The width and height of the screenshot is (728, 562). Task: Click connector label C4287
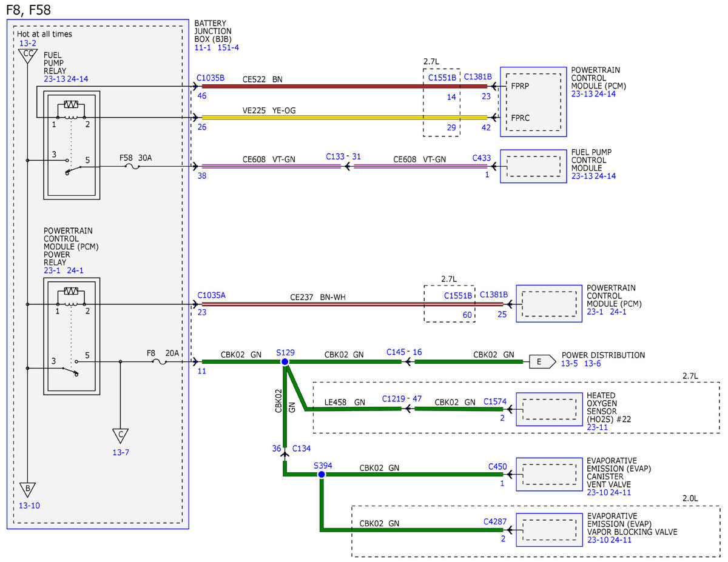point(495,521)
